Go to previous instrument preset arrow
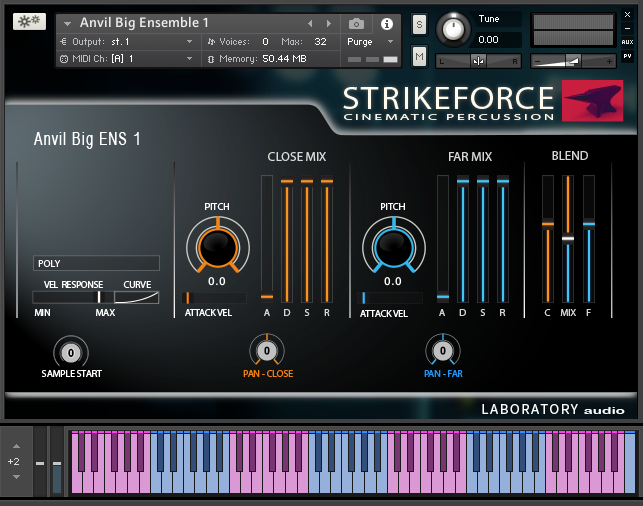Screen dimensions: 643x506 point(310,23)
